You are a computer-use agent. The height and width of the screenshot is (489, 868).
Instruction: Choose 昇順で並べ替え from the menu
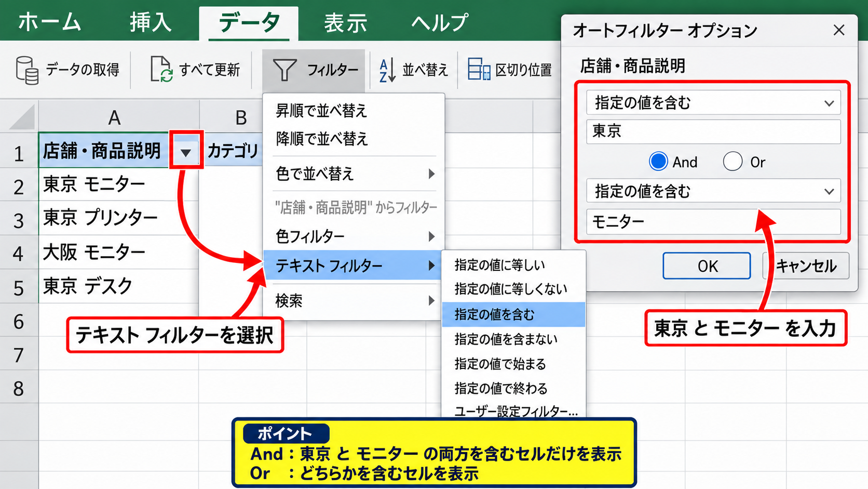(x=355, y=111)
